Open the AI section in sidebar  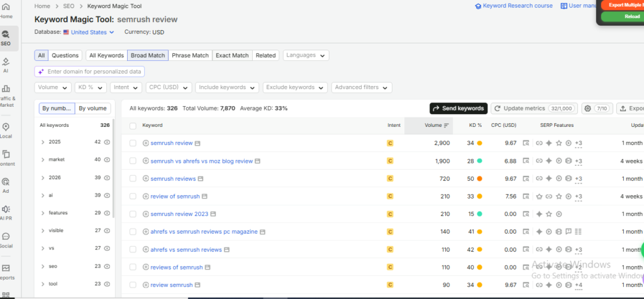pos(6,65)
